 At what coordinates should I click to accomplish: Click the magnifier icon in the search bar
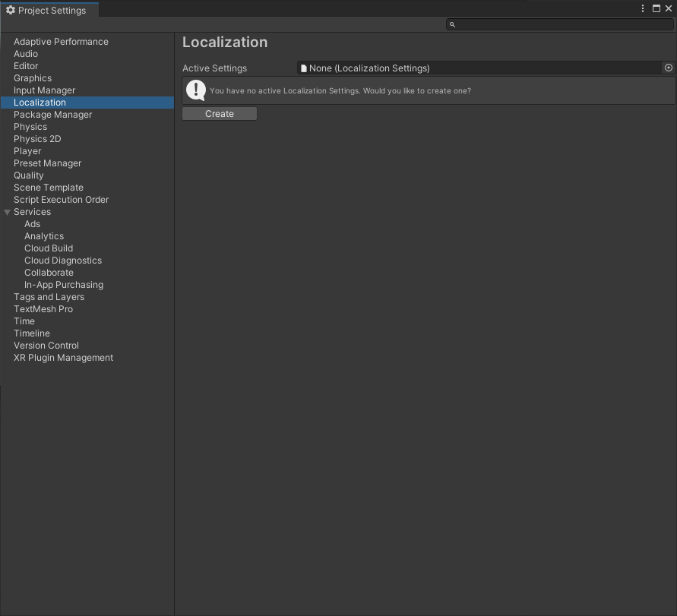pyautogui.click(x=451, y=24)
